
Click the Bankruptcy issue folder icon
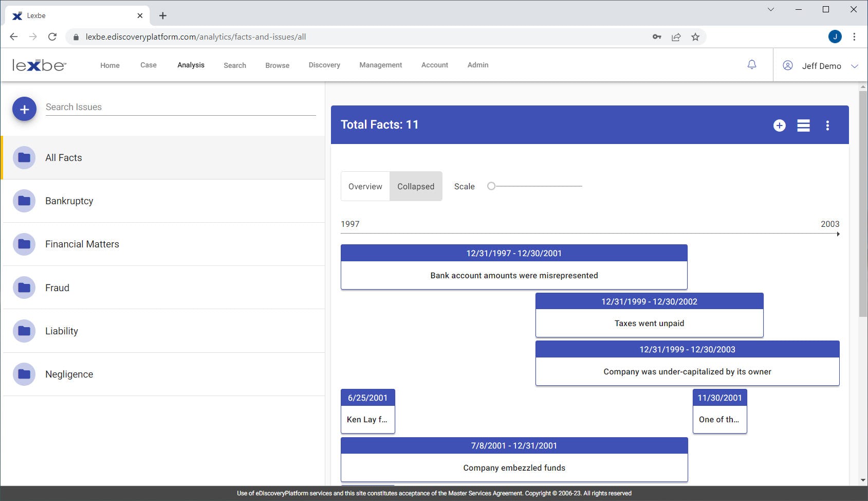pyautogui.click(x=24, y=201)
